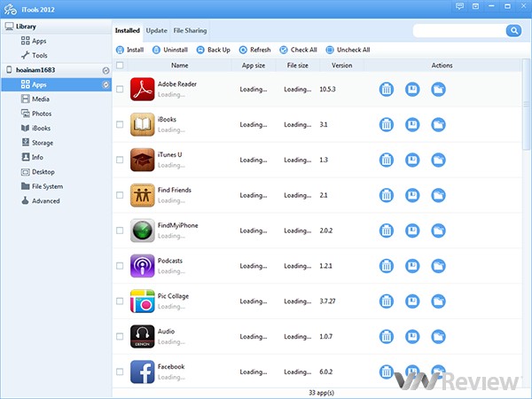Click the backup icon for the Audio app

coord(412,337)
